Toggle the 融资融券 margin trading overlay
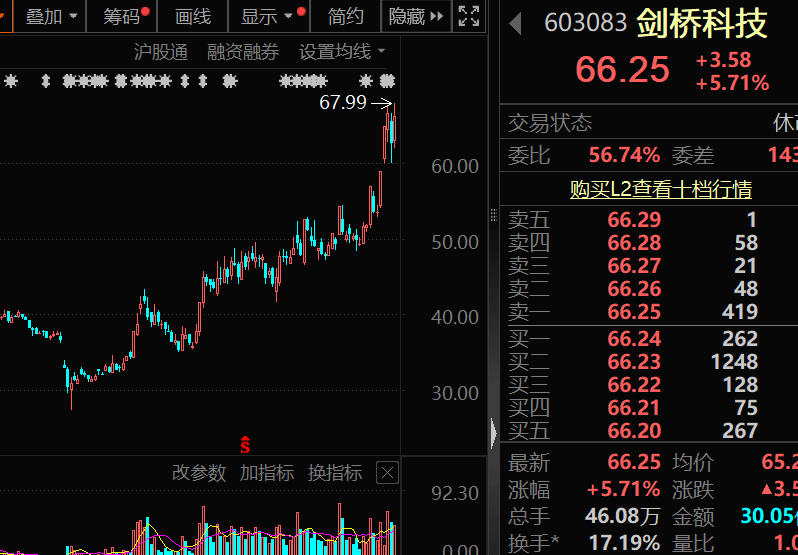The width and height of the screenshot is (798, 555). point(243,52)
